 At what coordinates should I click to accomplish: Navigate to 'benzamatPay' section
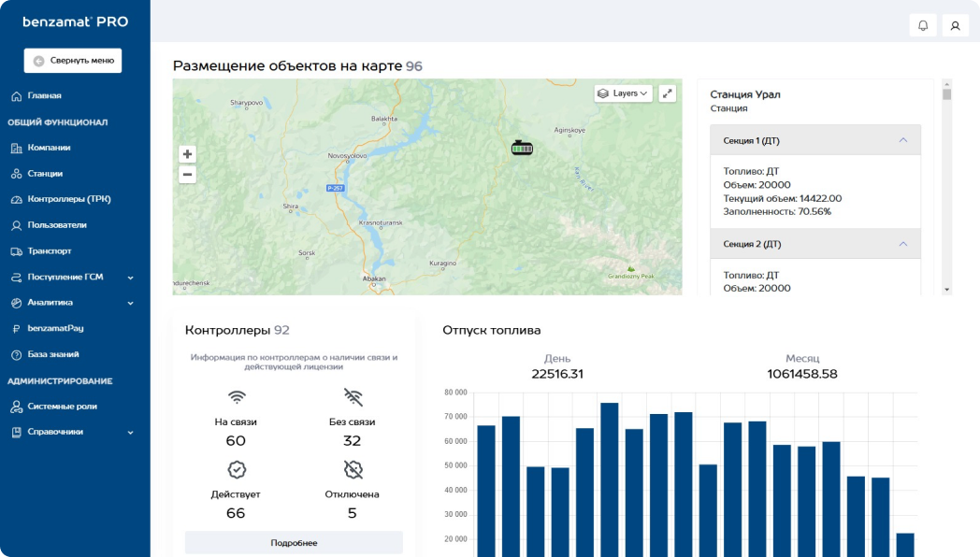[x=55, y=328]
